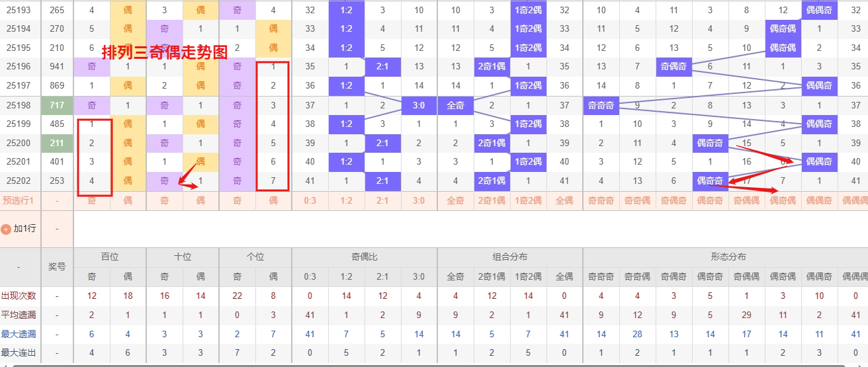Select 2奇1偶 in the 预选行1 row

click(492, 200)
